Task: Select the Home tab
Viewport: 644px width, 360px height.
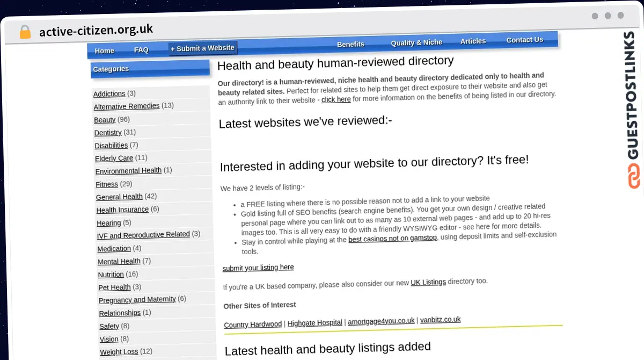Action: [x=104, y=51]
